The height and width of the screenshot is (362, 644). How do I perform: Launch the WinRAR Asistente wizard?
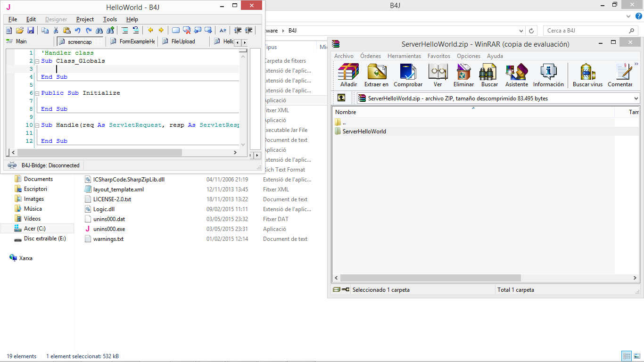coord(517,75)
